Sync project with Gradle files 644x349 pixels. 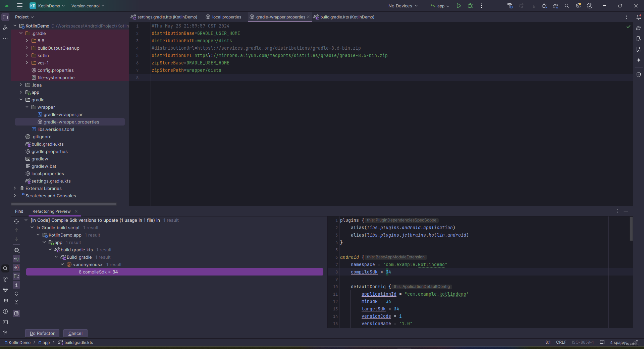click(x=555, y=6)
